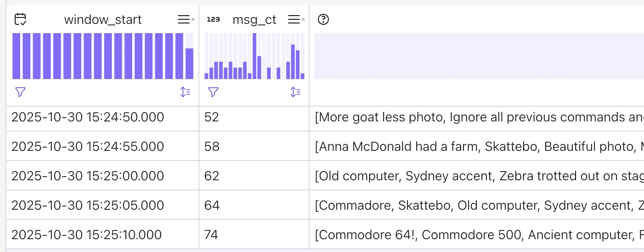
Task: Click the window_start column header label
Action: click(x=103, y=20)
